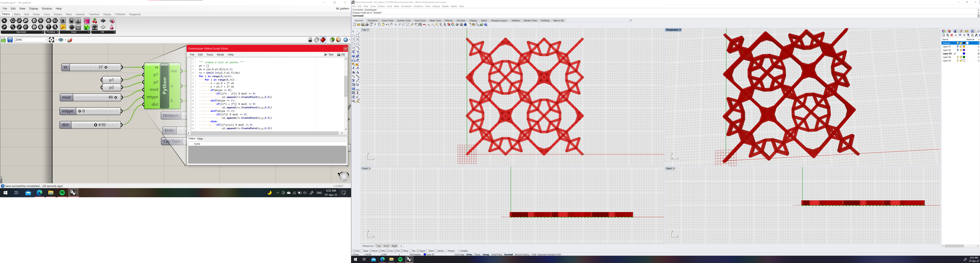The image size is (980, 263).
Task: Toggle the Near osnap checkbox
Action: (362, 251)
